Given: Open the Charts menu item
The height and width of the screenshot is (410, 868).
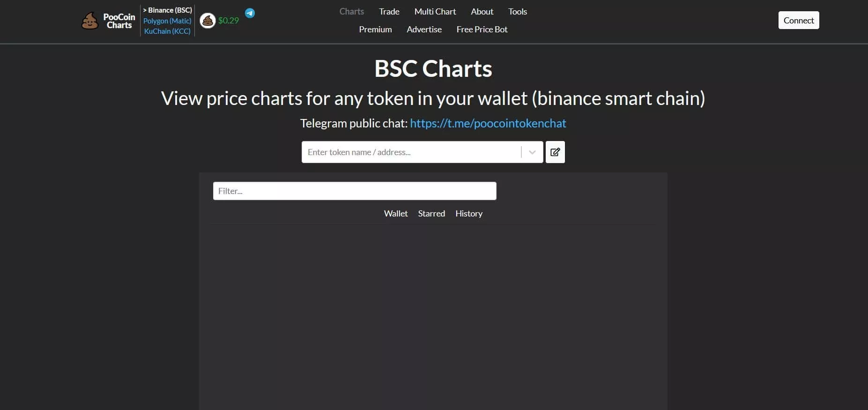Looking at the screenshot, I should pos(351,12).
